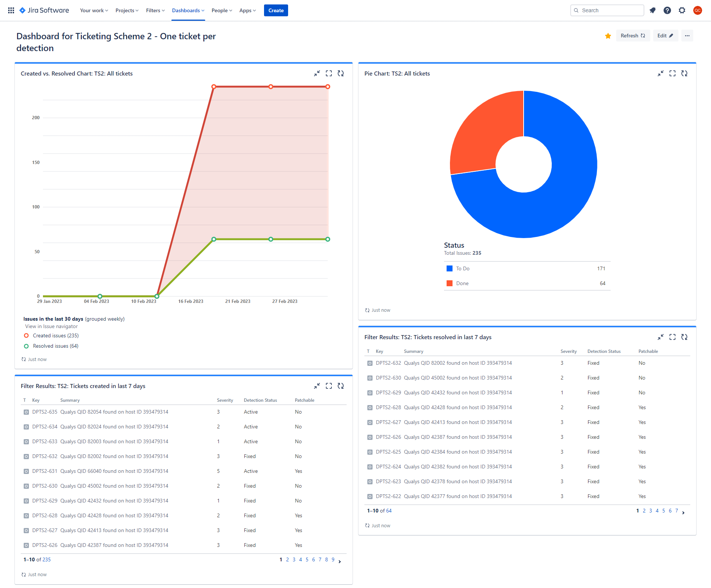Collapse the Pie Chart gadget
This screenshot has width=711, height=588.
[x=661, y=73]
